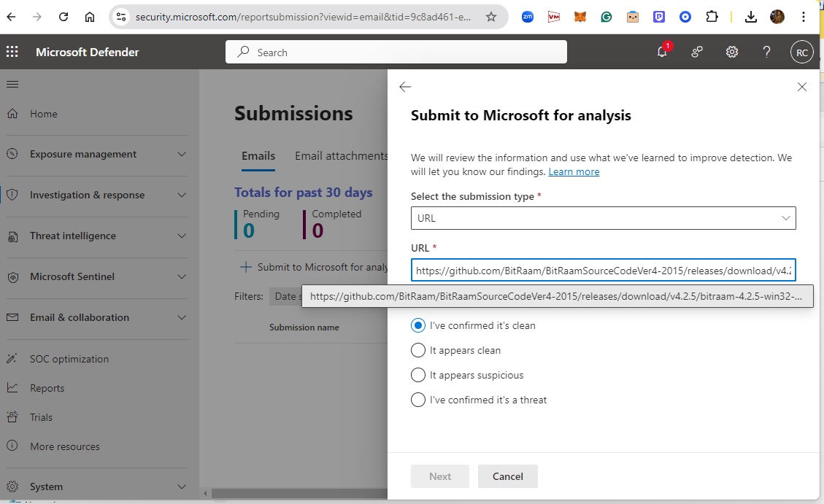The width and height of the screenshot is (824, 504).
Task: Open the VM extension icon
Action: (x=553, y=17)
